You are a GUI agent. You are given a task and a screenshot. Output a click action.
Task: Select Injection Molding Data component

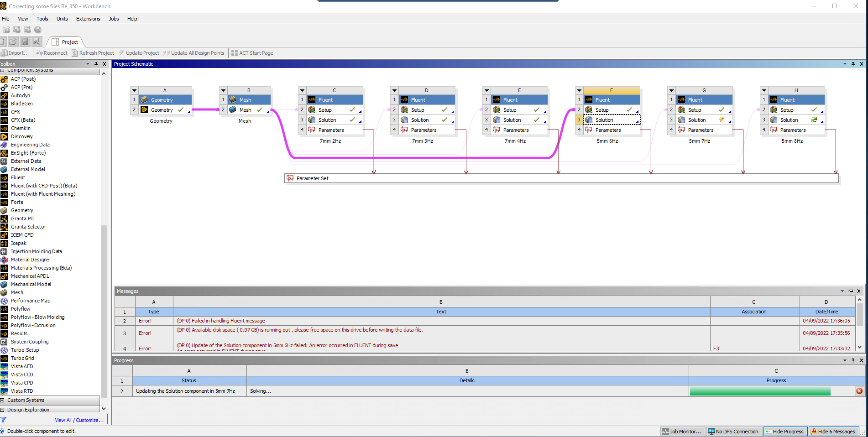37,251
